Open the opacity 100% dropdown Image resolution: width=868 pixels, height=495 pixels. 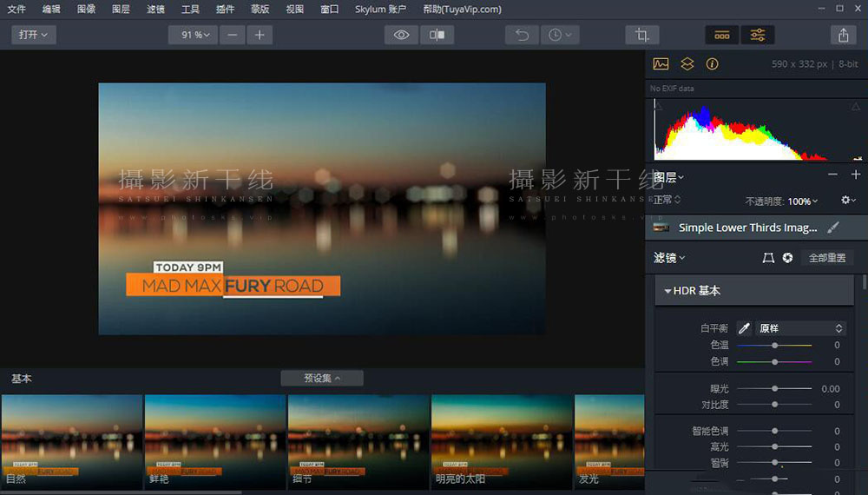point(803,201)
